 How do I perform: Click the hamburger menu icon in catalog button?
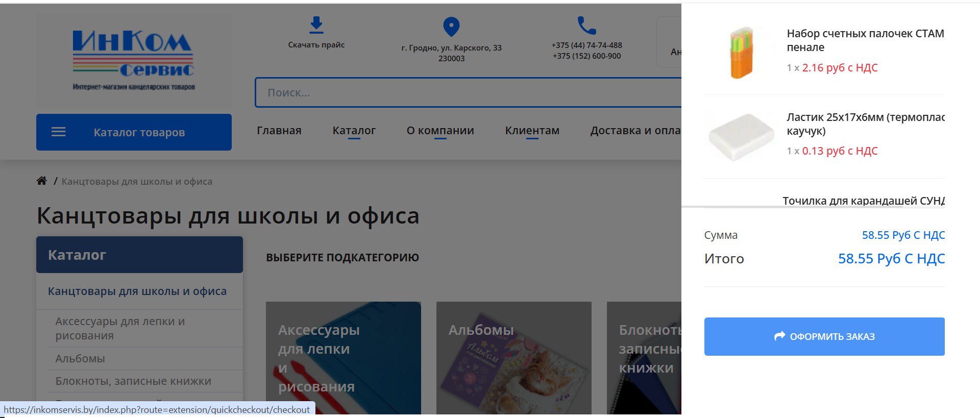coord(59,132)
